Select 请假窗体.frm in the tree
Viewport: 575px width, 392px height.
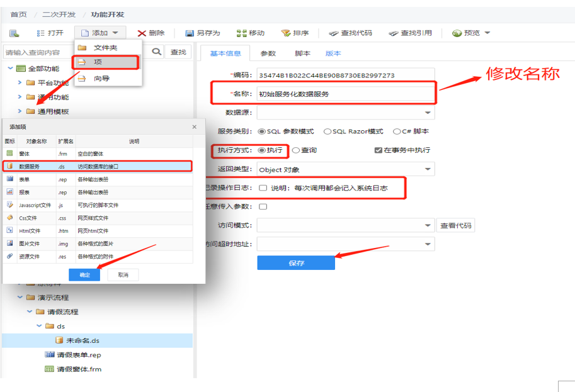coord(73,369)
